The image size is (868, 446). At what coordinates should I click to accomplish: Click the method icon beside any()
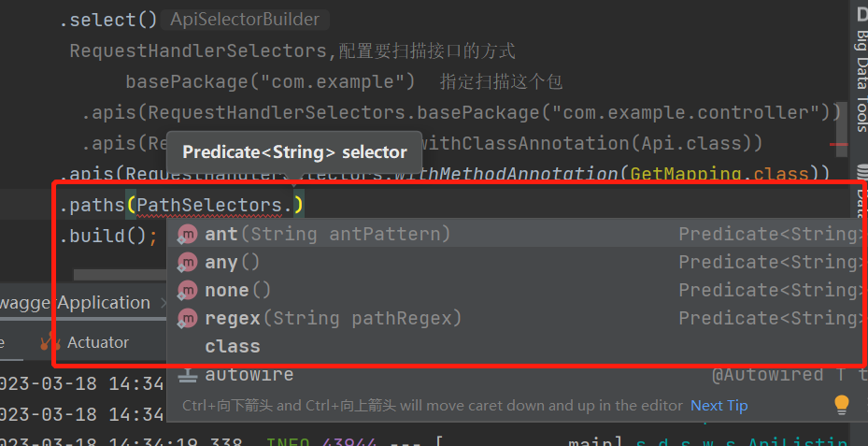point(187,262)
